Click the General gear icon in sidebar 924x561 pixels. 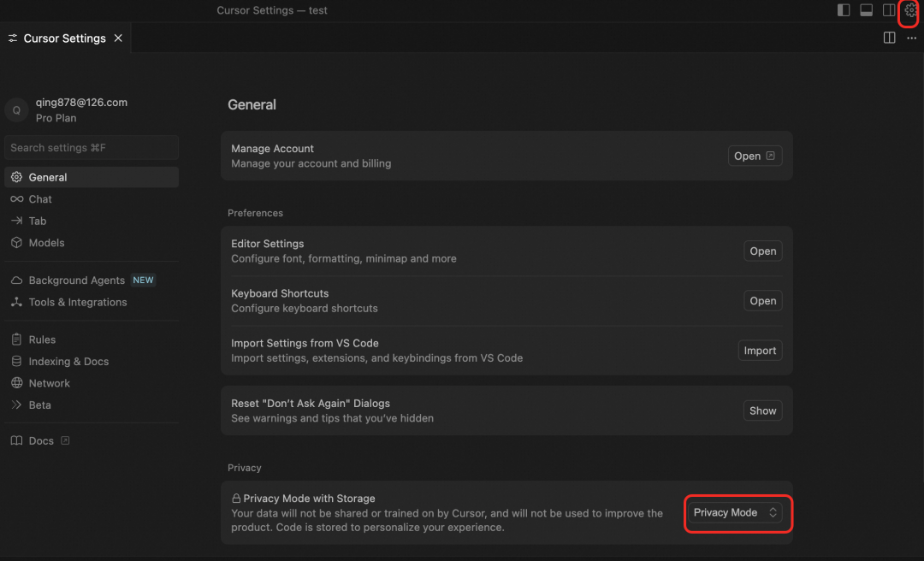[x=16, y=177]
